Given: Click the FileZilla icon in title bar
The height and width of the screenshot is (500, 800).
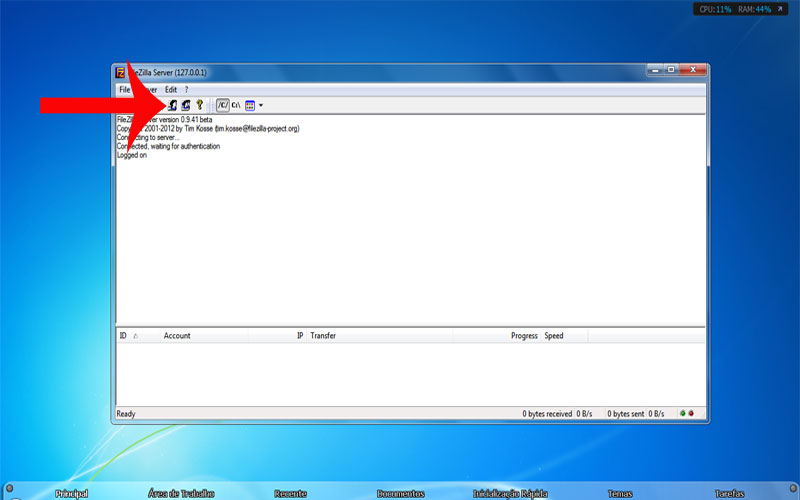Looking at the screenshot, I should [120, 72].
